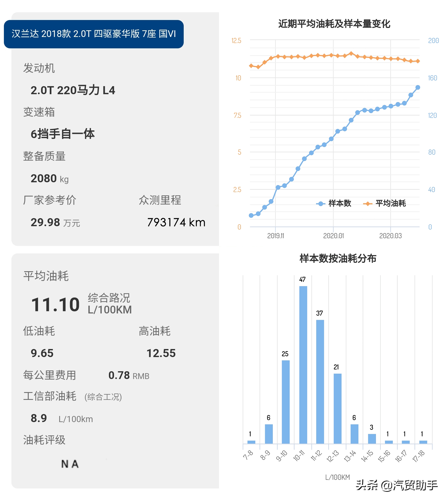Click the bar above the 8-9 category

pos(269,434)
